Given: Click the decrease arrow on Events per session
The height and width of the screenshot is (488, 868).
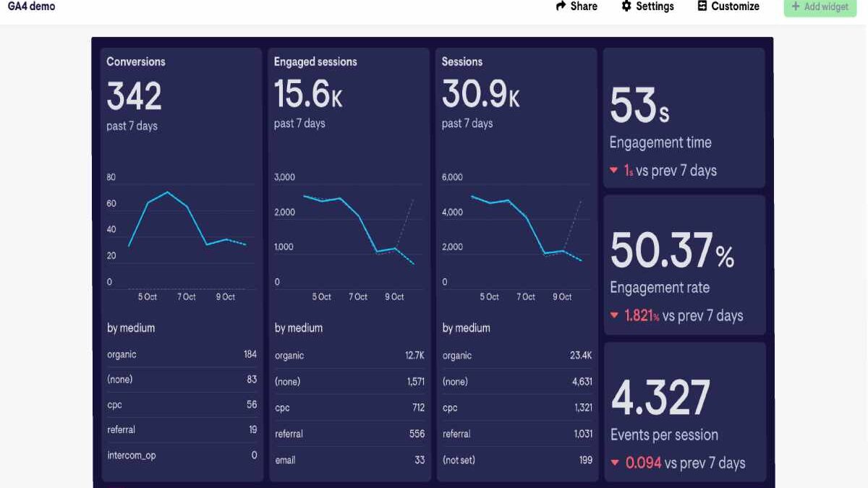Looking at the screenshot, I should pyautogui.click(x=614, y=463).
